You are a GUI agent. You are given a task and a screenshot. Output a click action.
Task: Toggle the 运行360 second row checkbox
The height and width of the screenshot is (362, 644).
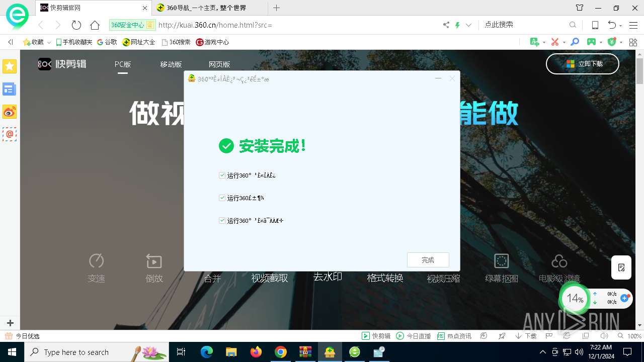tap(222, 198)
